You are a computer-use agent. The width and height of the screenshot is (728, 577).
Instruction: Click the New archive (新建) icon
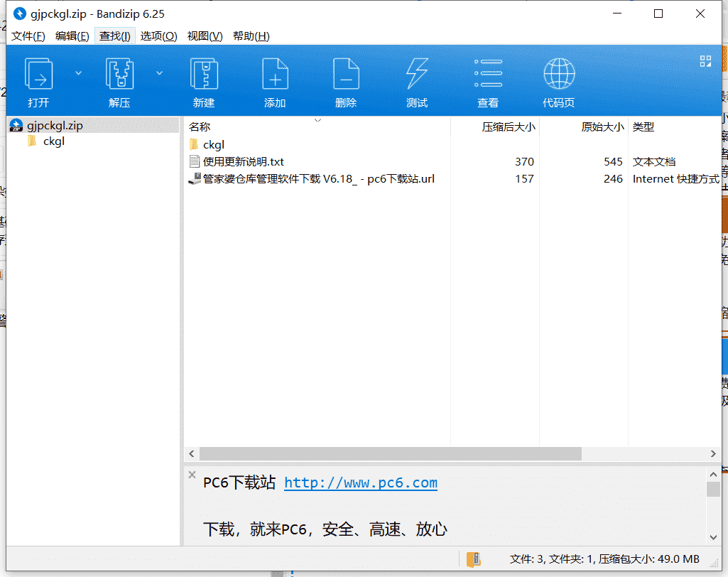click(204, 73)
